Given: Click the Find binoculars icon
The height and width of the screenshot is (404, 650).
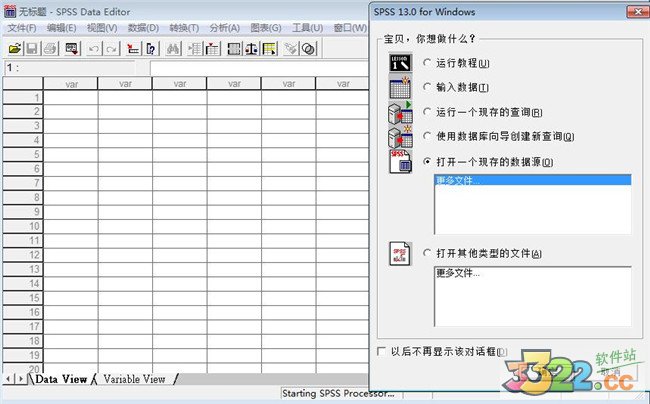Looking at the screenshot, I should tap(173, 49).
